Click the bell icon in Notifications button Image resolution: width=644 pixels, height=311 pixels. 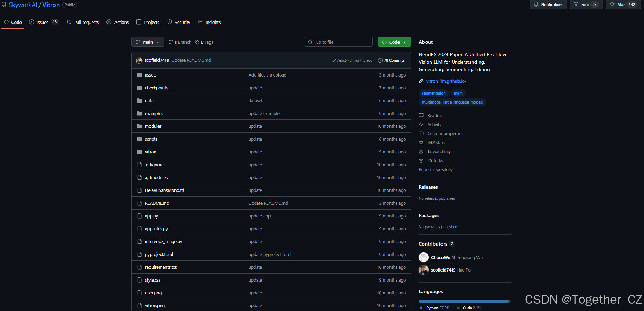536,5
